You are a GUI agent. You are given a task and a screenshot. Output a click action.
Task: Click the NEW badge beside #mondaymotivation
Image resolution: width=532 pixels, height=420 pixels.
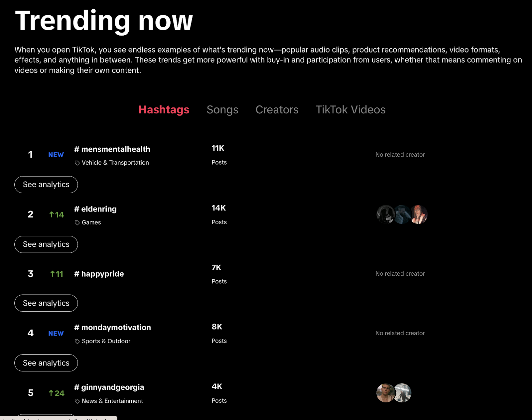pyautogui.click(x=56, y=333)
